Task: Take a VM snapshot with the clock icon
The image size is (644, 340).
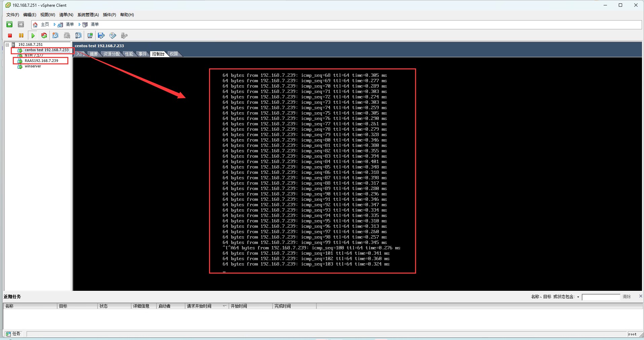Action: (56, 35)
